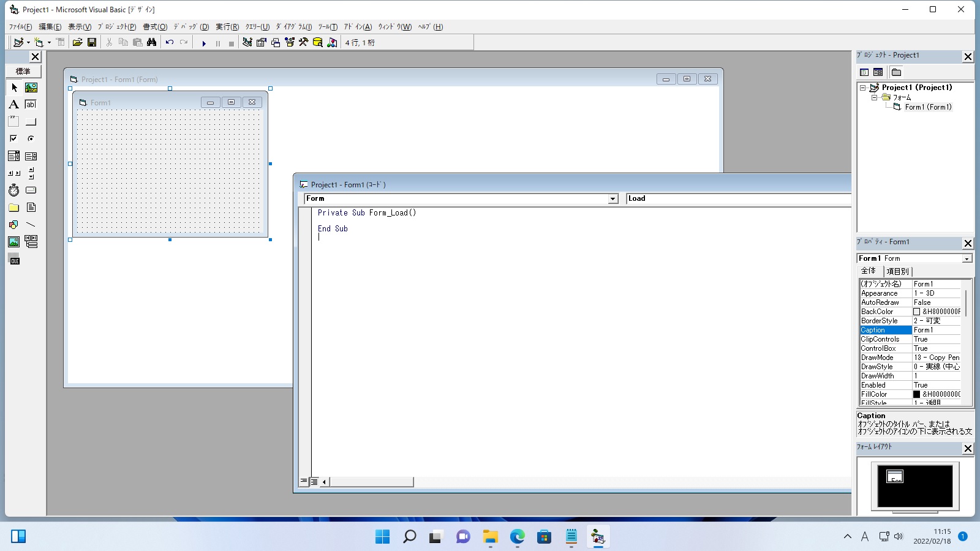Select the Frame tool in the toolbox
The height and width of the screenshot is (551, 980).
click(x=14, y=122)
